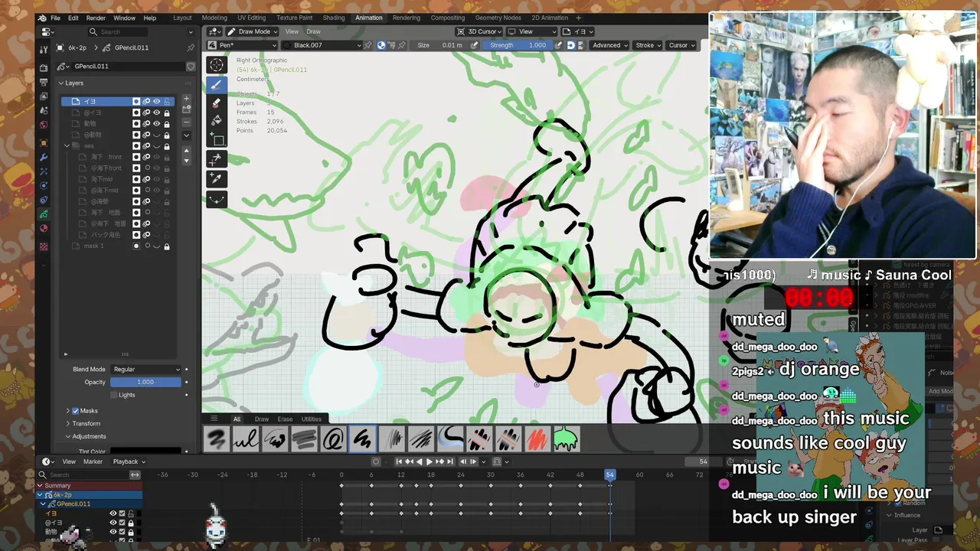
Task: Select the Interpolate tool
Action: (x=217, y=199)
